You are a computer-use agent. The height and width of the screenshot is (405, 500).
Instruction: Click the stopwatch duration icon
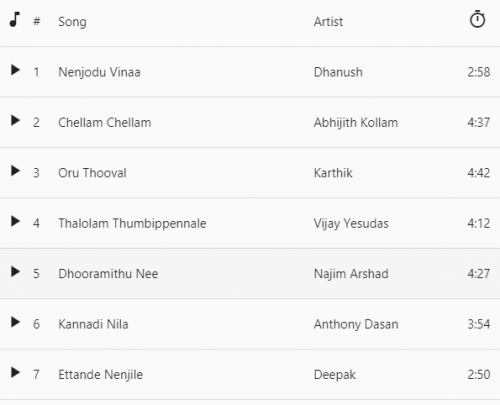coord(477,19)
